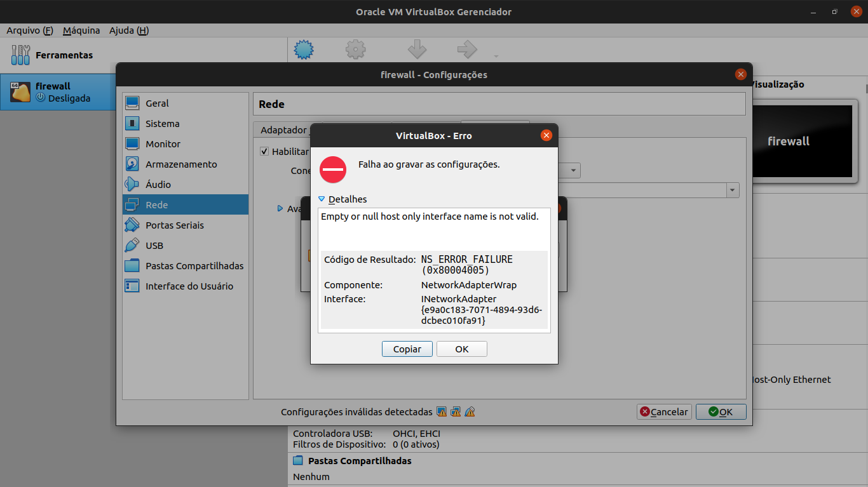Click the last invalid-settings warning icon
This screenshot has width=868, height=487.
[x=470, y=412]
